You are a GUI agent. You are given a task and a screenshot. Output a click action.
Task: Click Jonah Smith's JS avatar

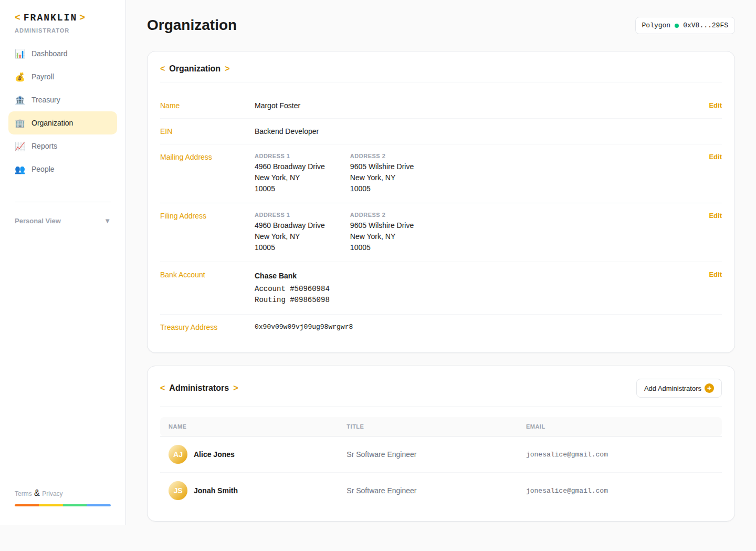[x=178, y=491]
